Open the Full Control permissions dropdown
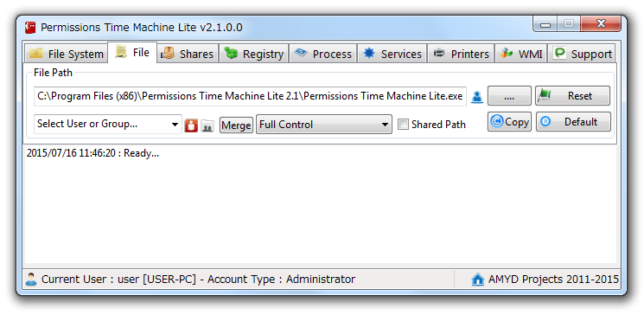 [324, 125]
